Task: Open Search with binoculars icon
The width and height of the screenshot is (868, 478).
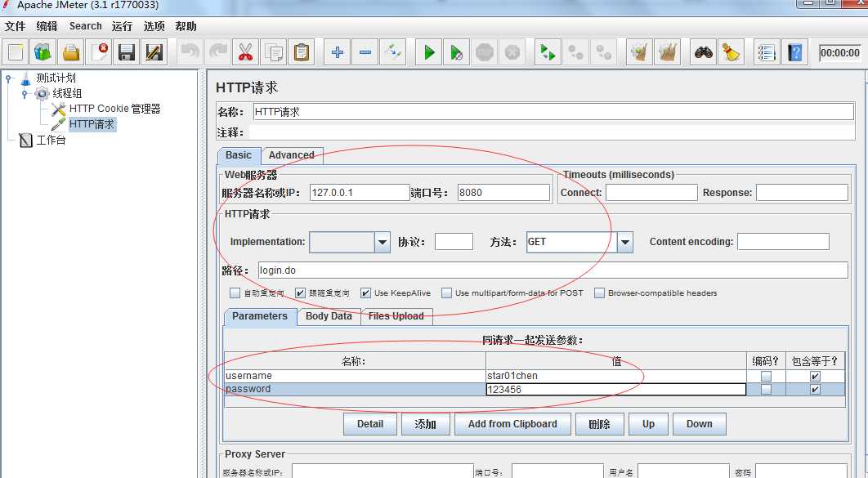Action: click(704, 52)
